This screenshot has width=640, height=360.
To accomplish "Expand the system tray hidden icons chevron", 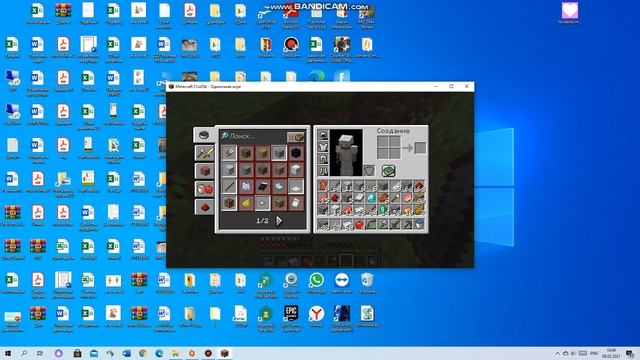I will click(x=557, y=353).
